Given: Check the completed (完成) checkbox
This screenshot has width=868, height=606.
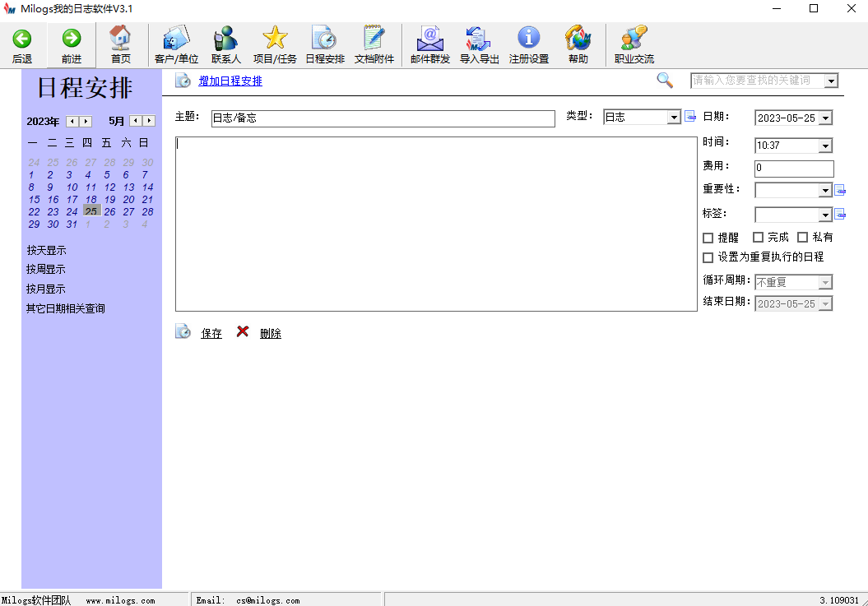Looking at the screenshot, I should click(x=759, y=238).
